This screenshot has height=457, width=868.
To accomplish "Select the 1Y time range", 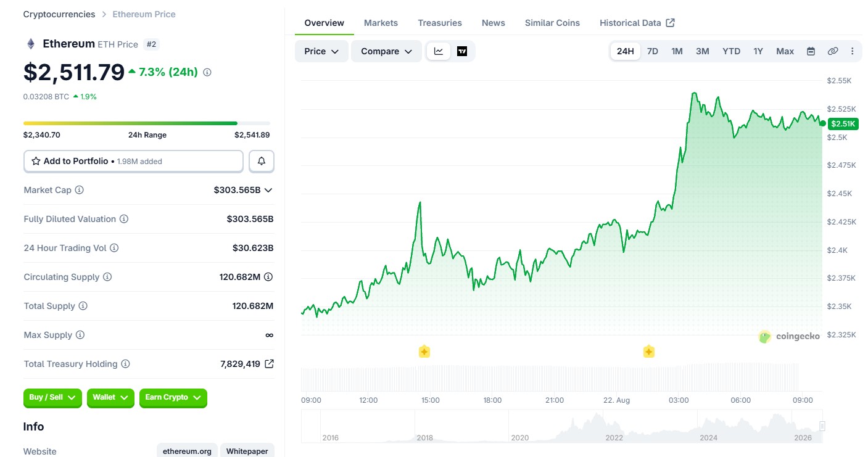I will coord(758,51).
